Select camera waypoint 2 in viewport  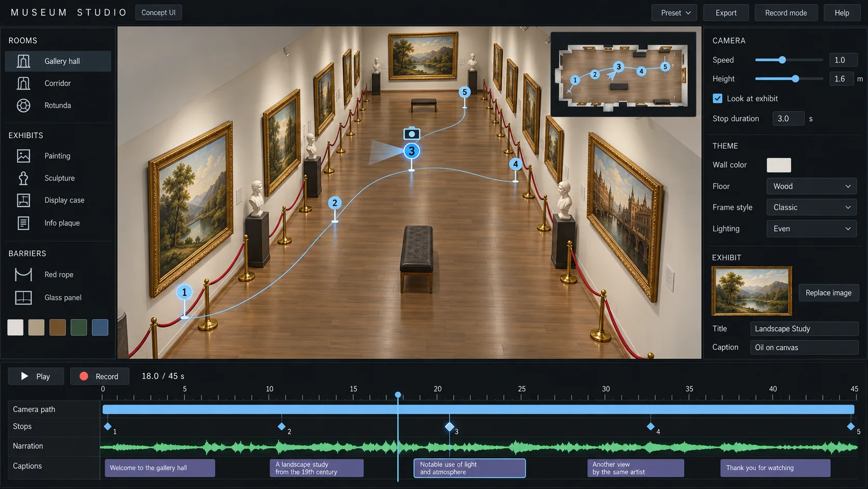[335, 203]
